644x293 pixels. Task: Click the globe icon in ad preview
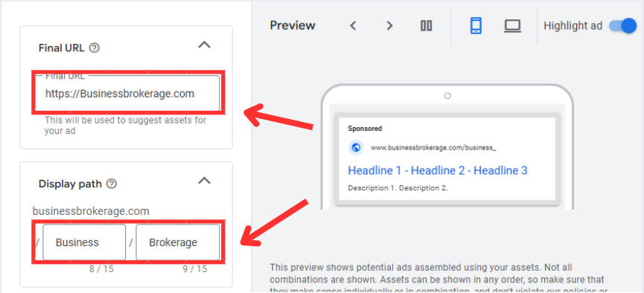[356, 148]
